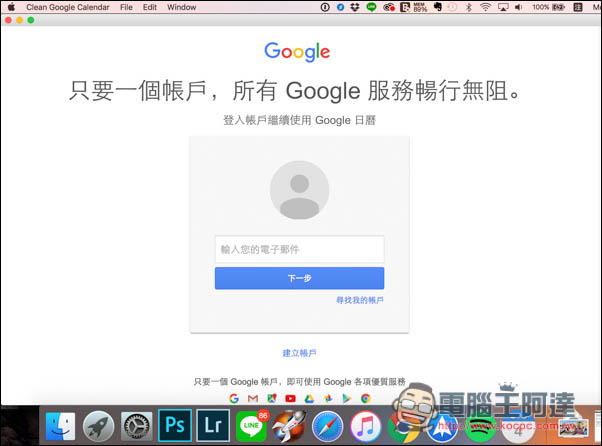The width and height of the screenshot is (602, 446).
Task: Open the rocket RocketDock app icon
Action: coord(289,425)
